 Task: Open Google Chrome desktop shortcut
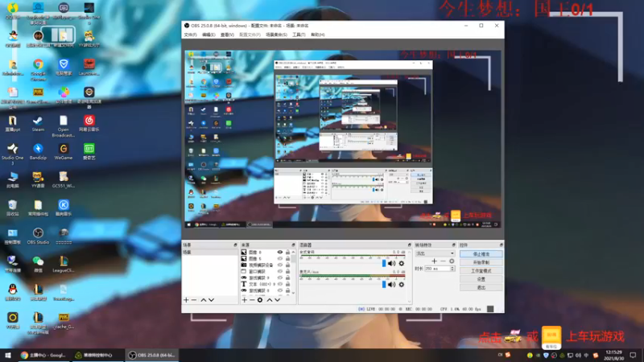click(x=38, y=70)
